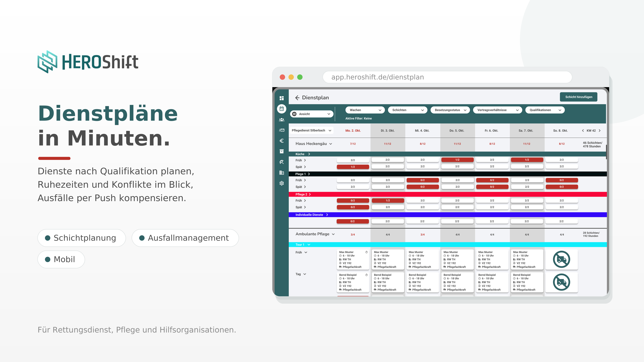The height and width of the screenshot is (362, 644).
Task: Go to next week after KW 42
Action: [x=600, y=131]
